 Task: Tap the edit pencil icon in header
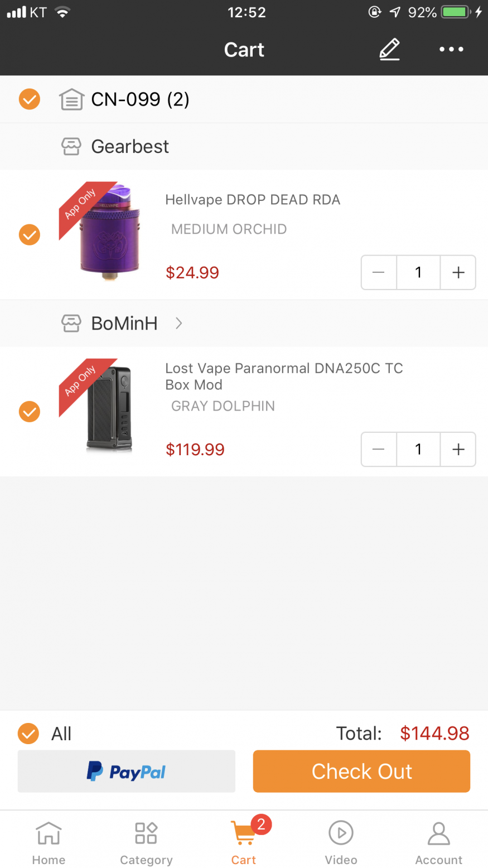(389, 49)
